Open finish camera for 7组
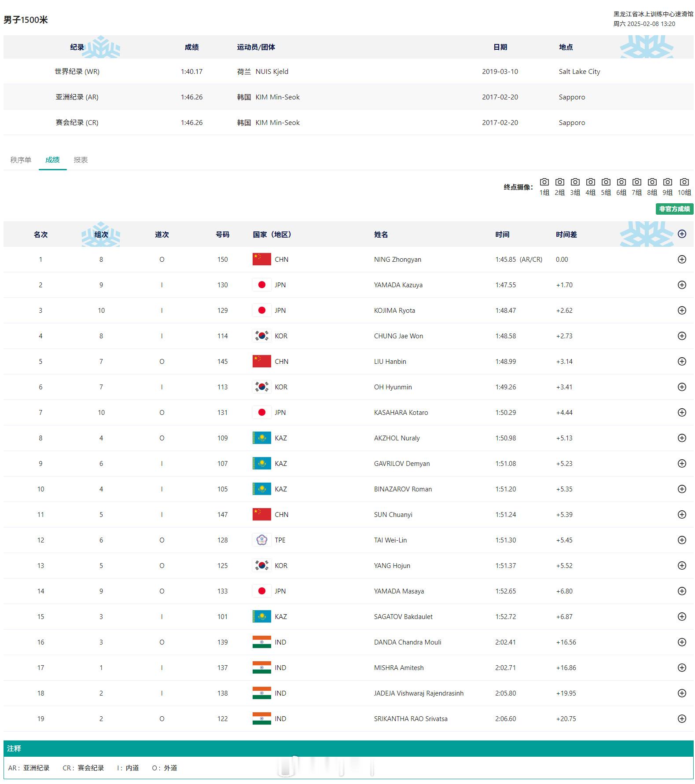 636,187
